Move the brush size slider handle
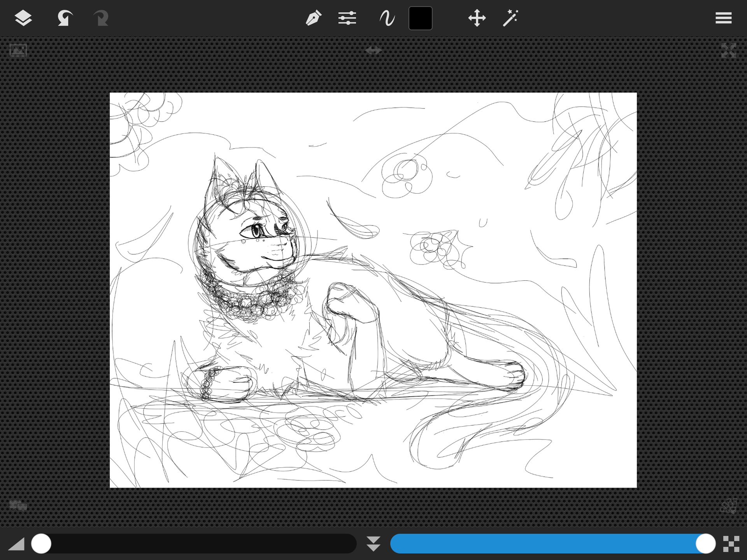This screenshot has width=747, height=560. click(x=41, y=544)
